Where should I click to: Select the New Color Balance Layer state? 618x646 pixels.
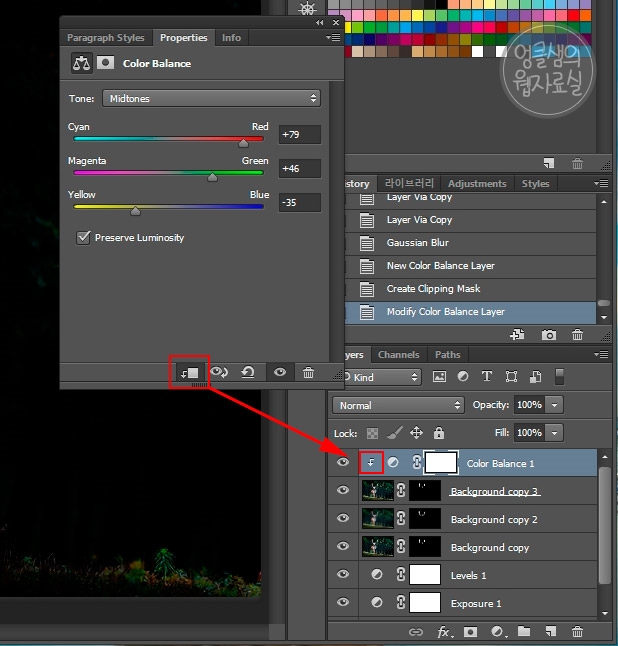point(471,266)
